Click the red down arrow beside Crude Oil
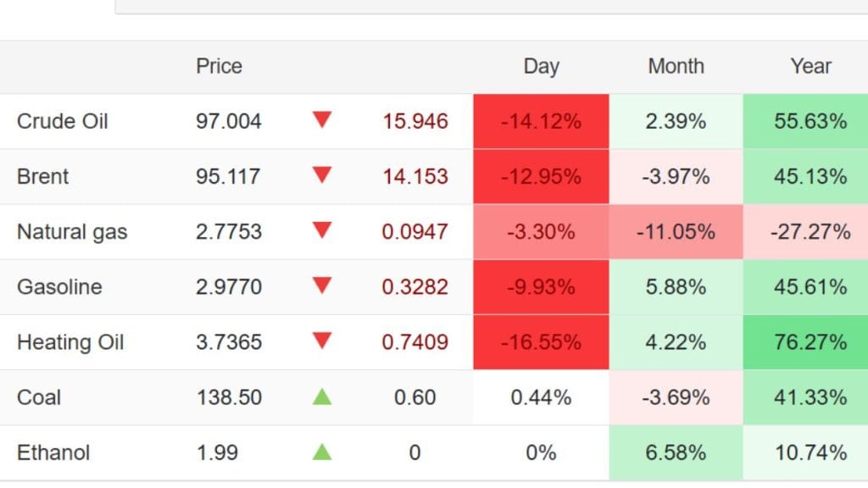The height and width of the screenshot is (488, 868). (x=321, y=120)
